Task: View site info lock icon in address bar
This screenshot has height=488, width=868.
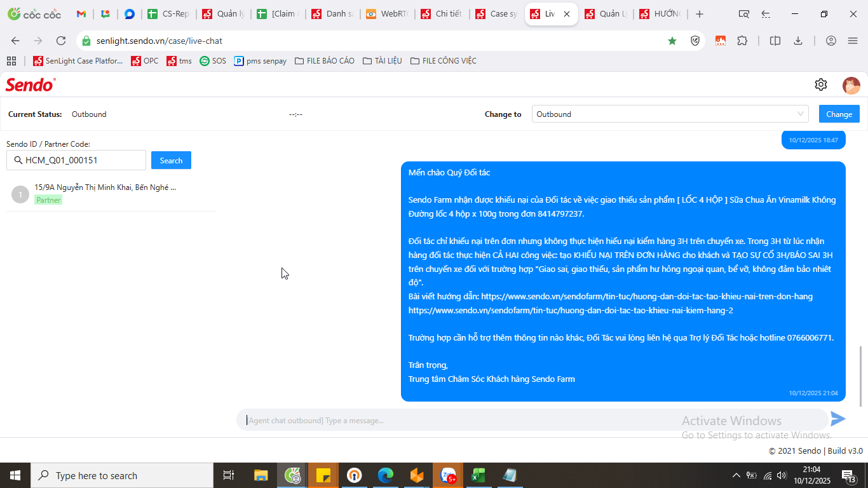Action: (x=86, y=41)
